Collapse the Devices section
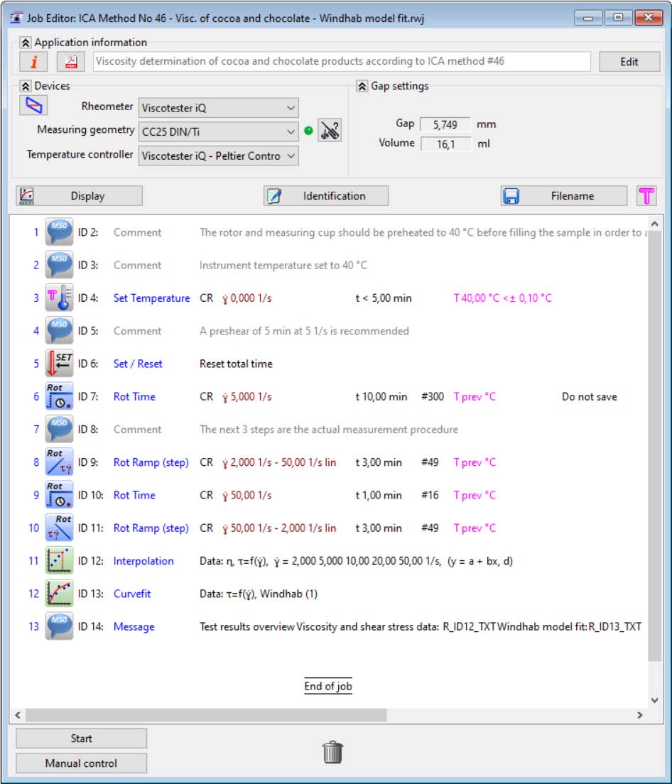Screen dimensions: 672x784 pyautogui.click(x=26, y=86)
